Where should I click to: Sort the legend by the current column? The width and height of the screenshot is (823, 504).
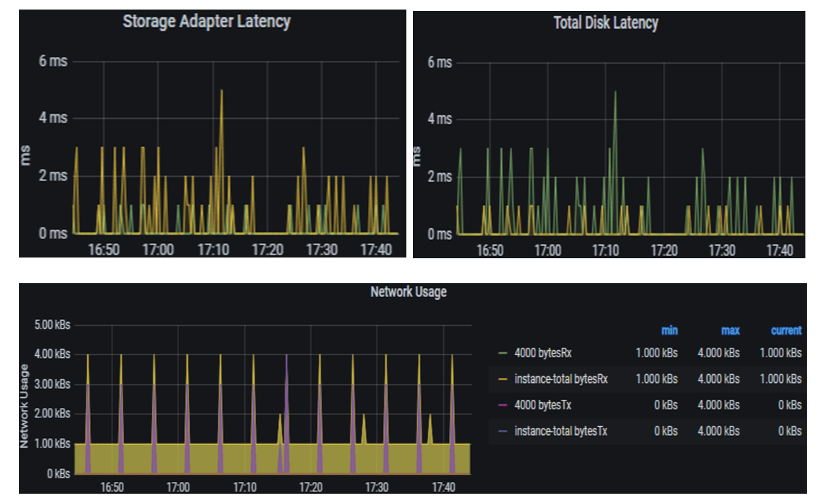coord(786,330)
